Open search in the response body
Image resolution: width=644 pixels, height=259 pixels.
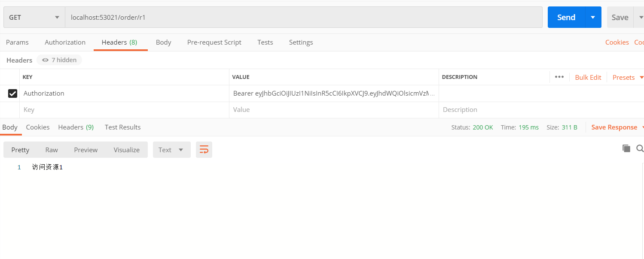tap(640, 148)
